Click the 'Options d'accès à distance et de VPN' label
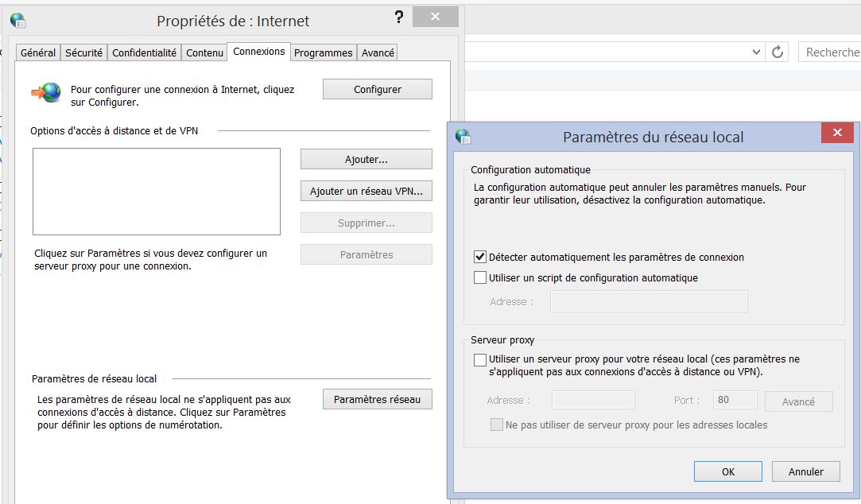The image size is (861, 504). [x=114, y=130]
